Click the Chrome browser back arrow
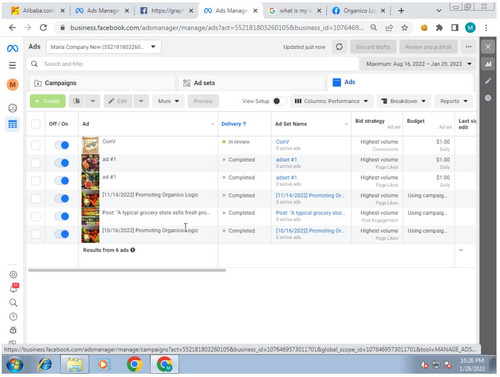 pos(12,28)
